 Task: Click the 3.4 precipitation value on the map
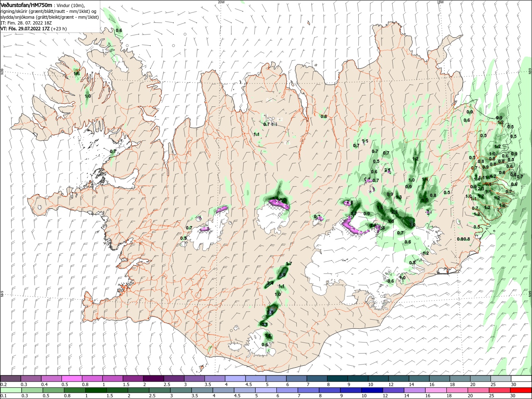tap(270, 283)
